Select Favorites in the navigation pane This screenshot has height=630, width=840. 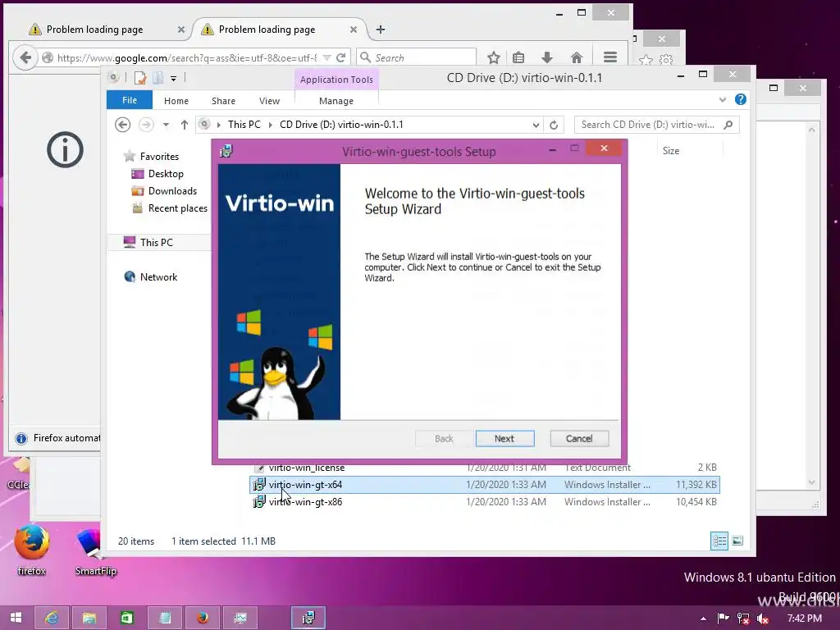pos(159,157)
